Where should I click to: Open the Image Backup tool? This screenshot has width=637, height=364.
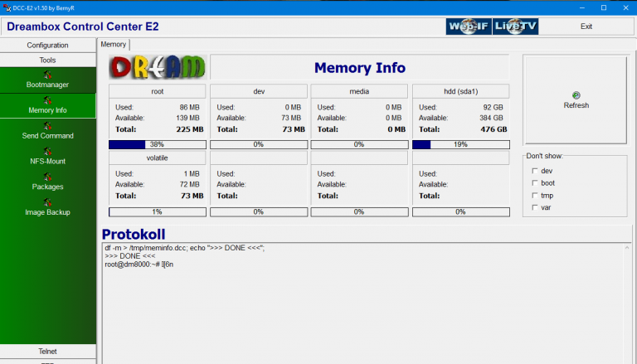point(47,207)
